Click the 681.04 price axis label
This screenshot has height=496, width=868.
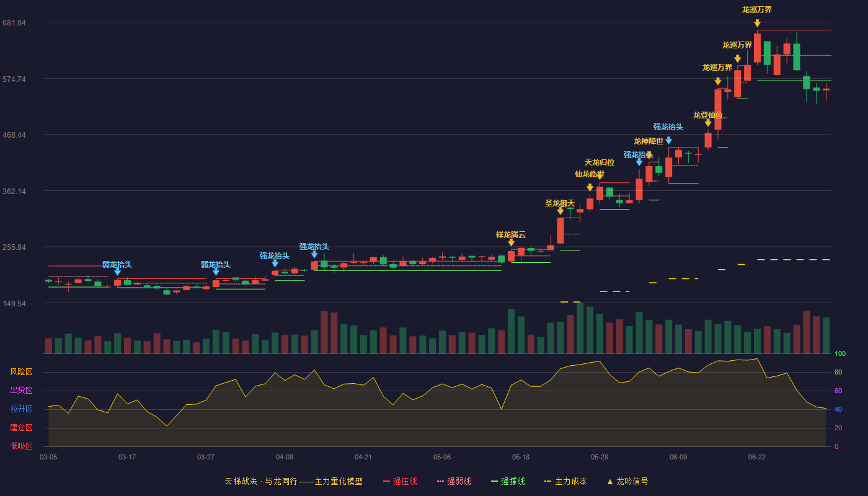coord(14,23)
